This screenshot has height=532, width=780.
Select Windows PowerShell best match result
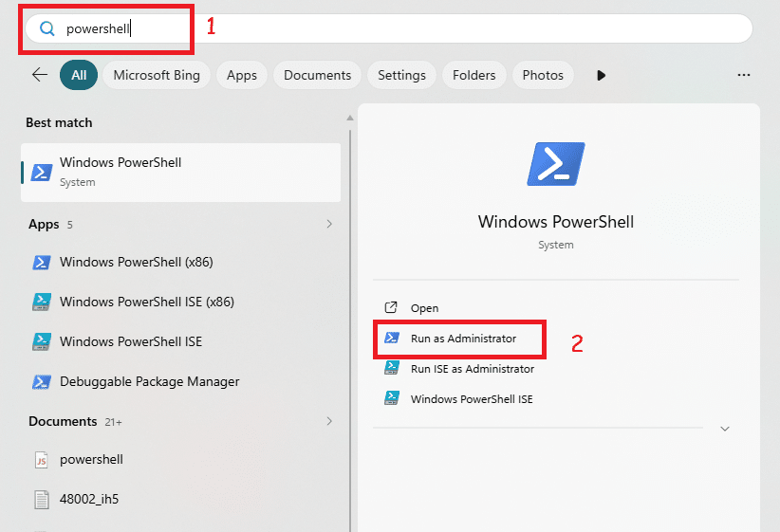click(x=180, y=172)
